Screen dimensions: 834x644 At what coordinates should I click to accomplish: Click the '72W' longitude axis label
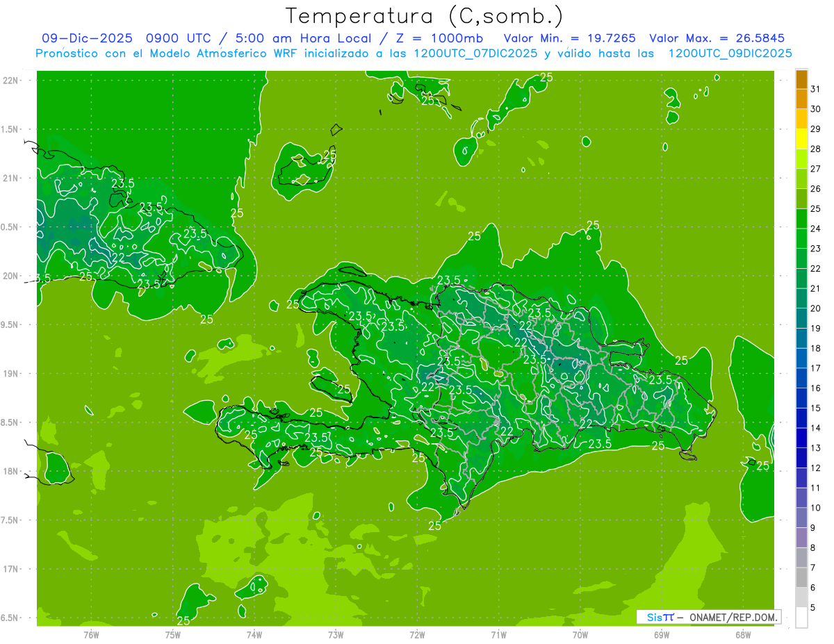(x=417, y=635)
